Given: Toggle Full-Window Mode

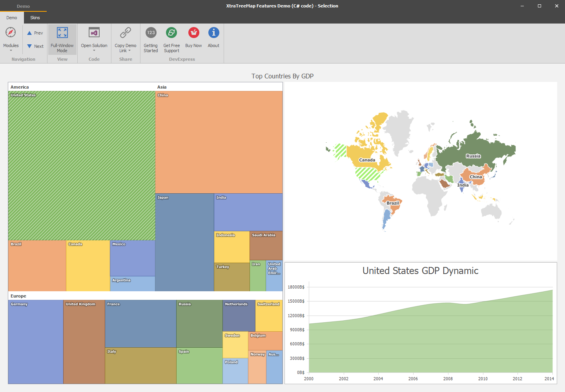Looking at the screenshot, I should coord(62,39).
